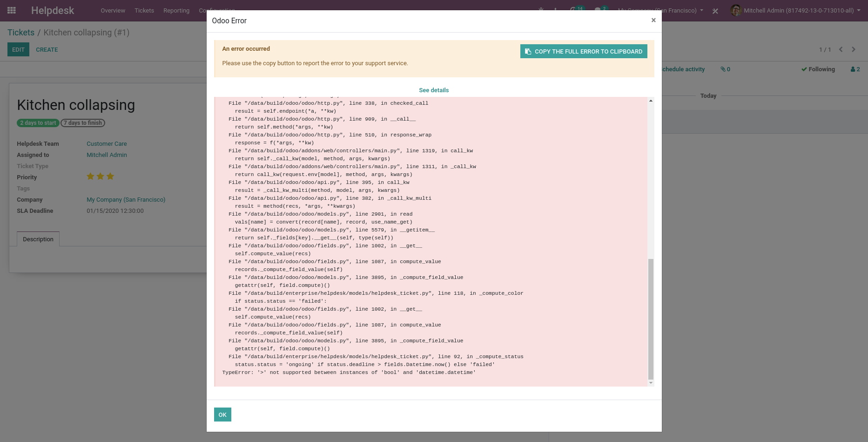
Task: Expand See details in the error dialog
Action: pos(433,90)
